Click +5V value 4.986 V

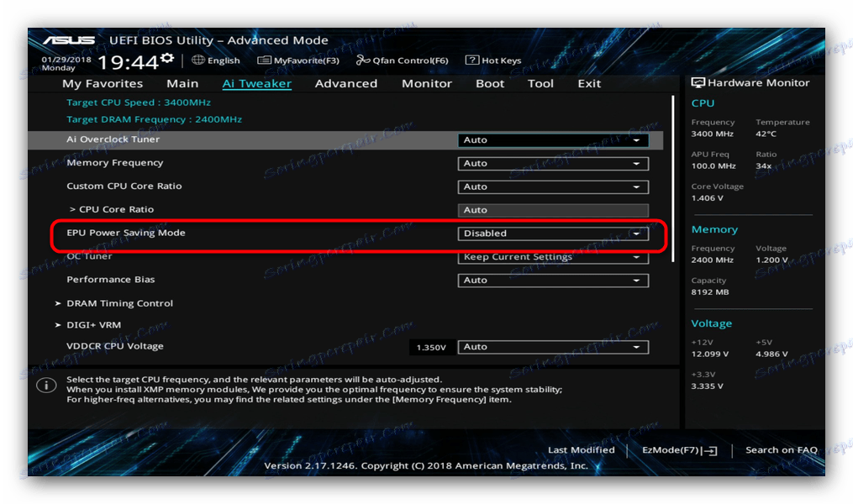click(x=771, y=354)
